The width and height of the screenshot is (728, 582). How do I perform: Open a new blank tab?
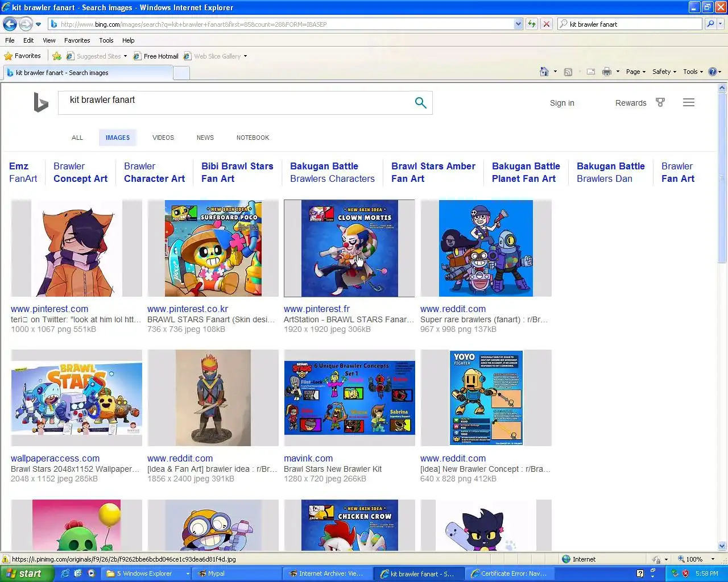[181, 73]
